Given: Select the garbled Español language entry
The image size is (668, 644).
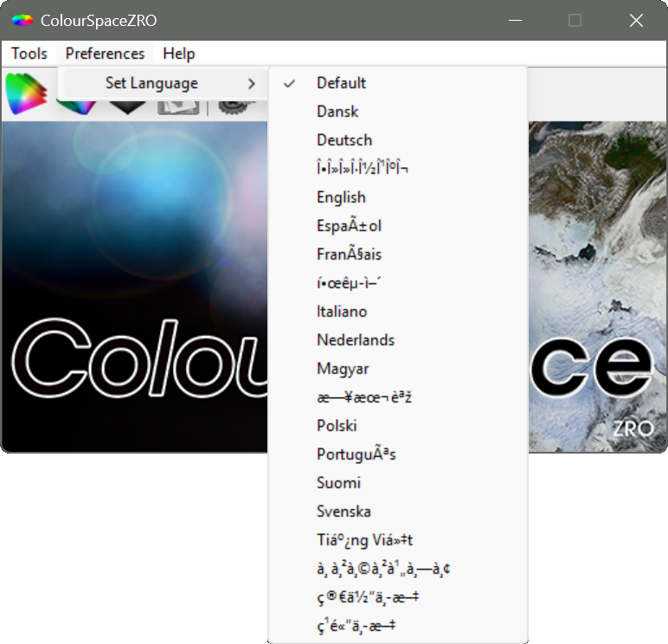Looking at the screenshot, I should [398, 226].
